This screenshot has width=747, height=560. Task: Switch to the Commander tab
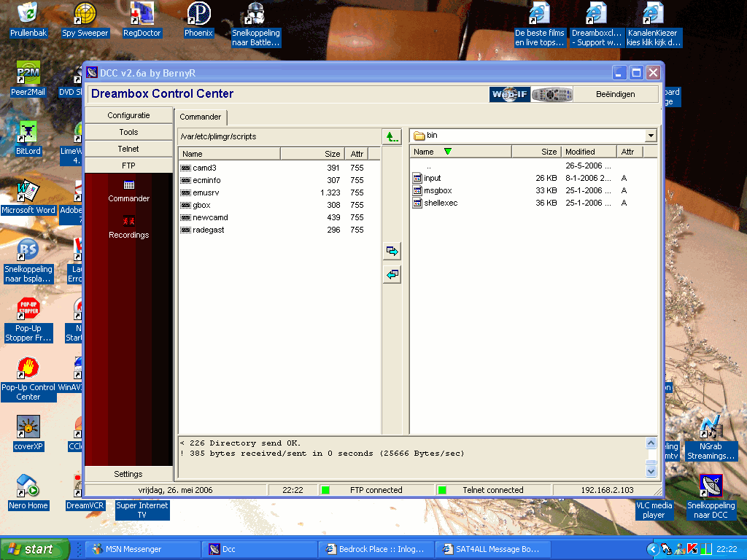tap(201, 117)
